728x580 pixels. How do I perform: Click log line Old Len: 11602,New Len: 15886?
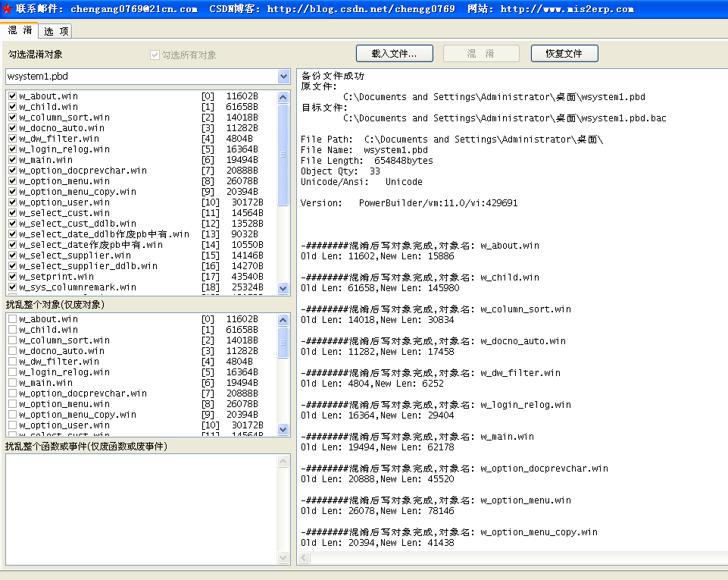pyautogui.click(x=377, y=256)
